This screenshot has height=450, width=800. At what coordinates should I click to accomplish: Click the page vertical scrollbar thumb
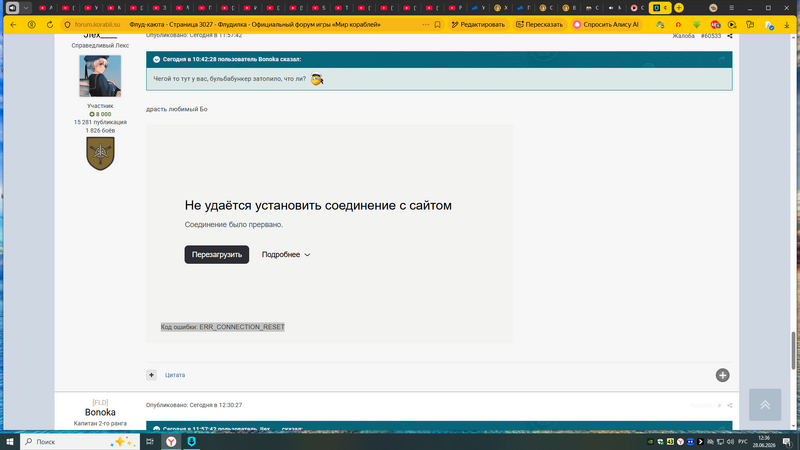(x=793, y=351)
